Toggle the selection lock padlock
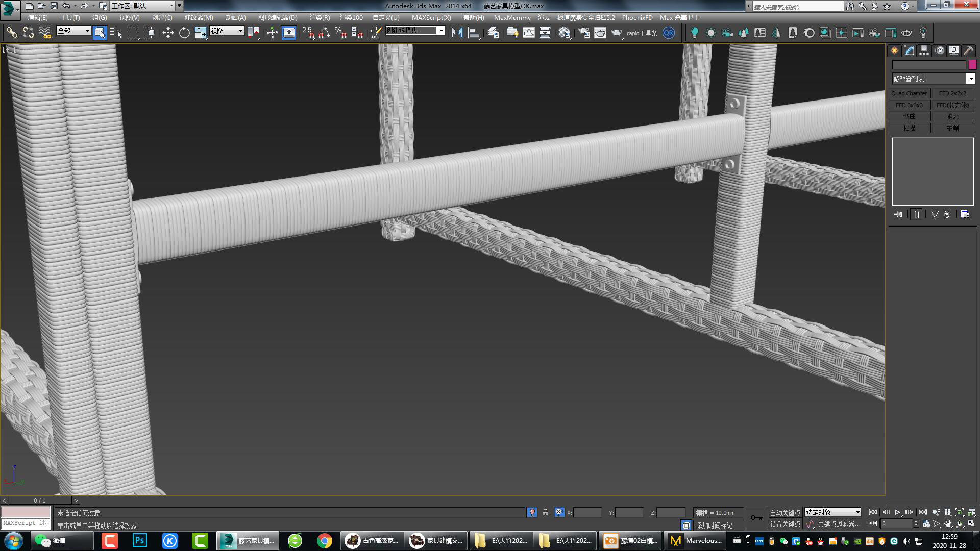The height and width of the screenshot is (551, 980). (x=545, y=512)
